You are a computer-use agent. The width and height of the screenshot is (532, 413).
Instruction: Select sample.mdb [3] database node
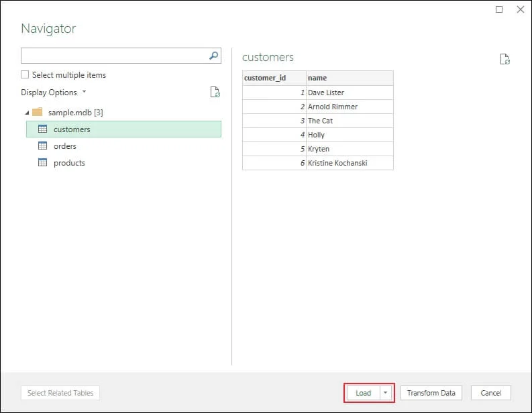click(x=75, y=112)
